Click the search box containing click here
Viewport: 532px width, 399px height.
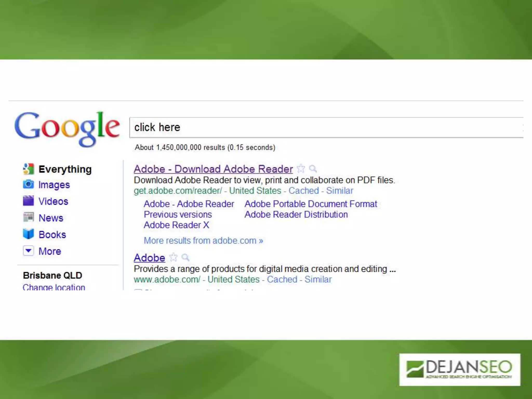[x=325, y=127]
